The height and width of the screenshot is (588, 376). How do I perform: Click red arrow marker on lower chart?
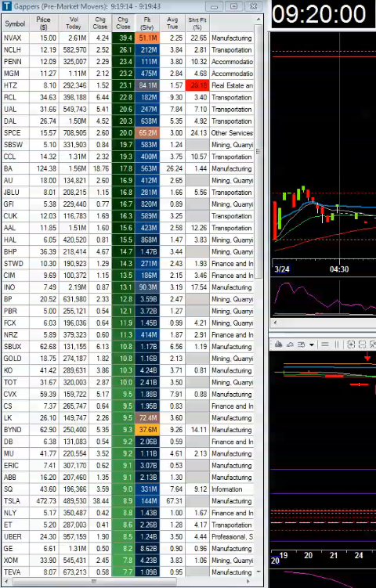pyautogui.click(x=367, y=356)
